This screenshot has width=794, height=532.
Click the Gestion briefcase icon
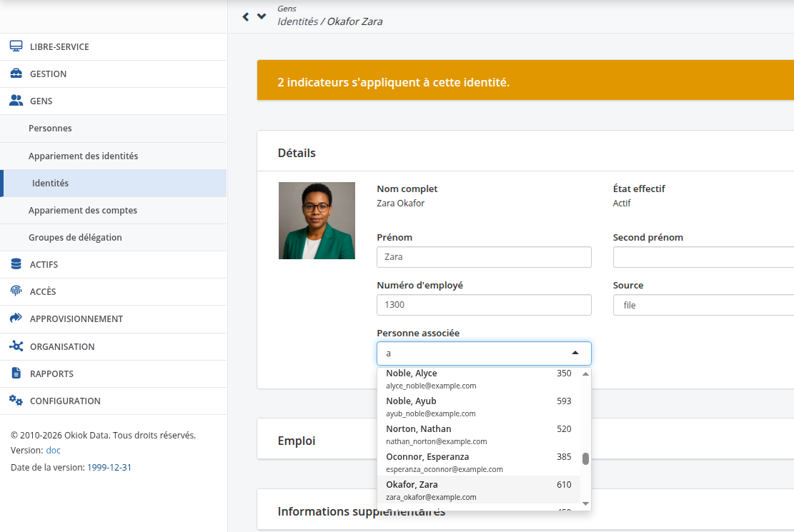16,74
